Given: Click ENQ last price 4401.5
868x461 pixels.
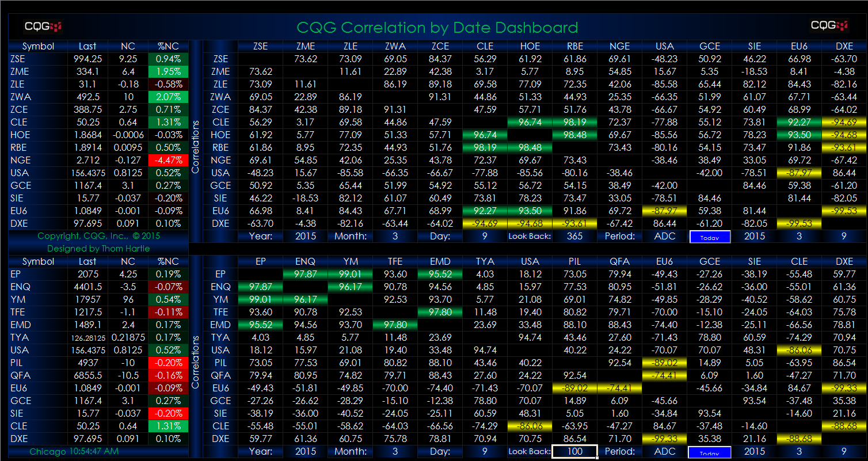Looking at the screenshot, I should [88, 287].
